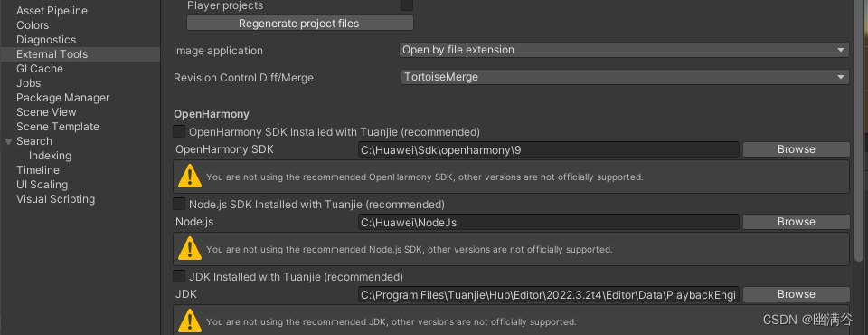Collapse the Search tree section
Screen dimensions: 868x335
pyautogui.click(x=8, y=141)
